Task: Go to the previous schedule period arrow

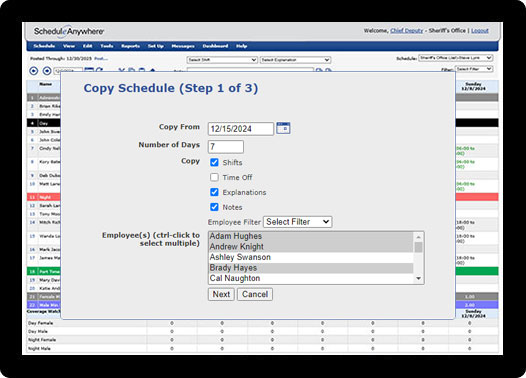Action: (34, 71)
